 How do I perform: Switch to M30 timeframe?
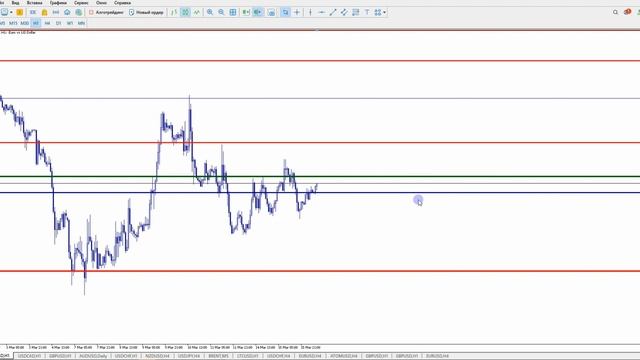point(24,23)
